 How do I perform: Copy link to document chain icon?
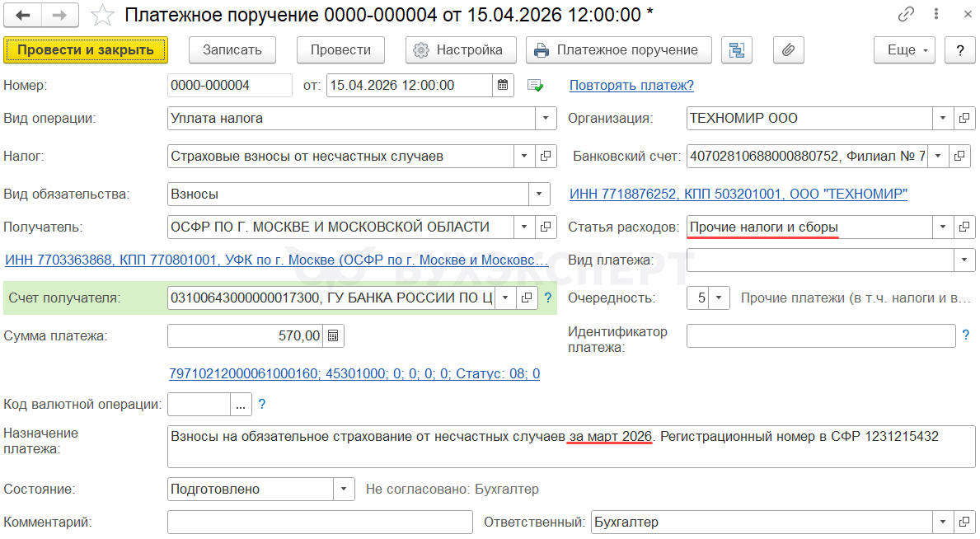coord(906,14)
